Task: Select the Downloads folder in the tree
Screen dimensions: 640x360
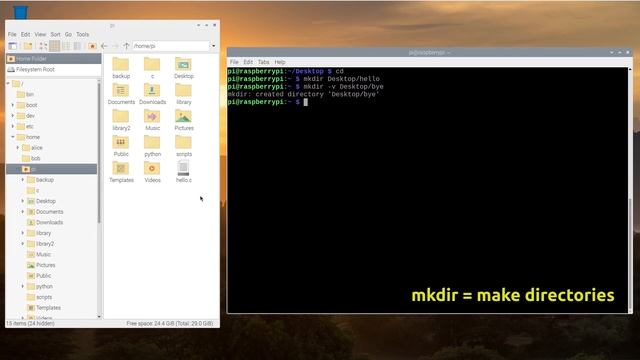Action: point(45,222)
